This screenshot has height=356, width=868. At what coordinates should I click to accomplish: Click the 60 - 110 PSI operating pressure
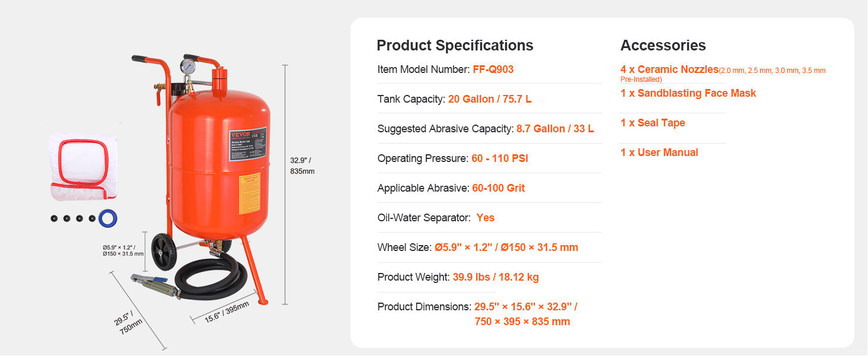[500, 158]
